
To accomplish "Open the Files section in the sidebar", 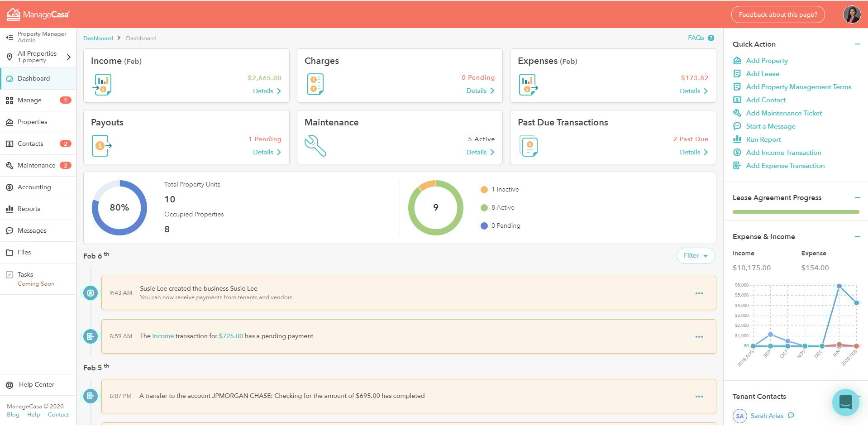I will click(24, 252).
